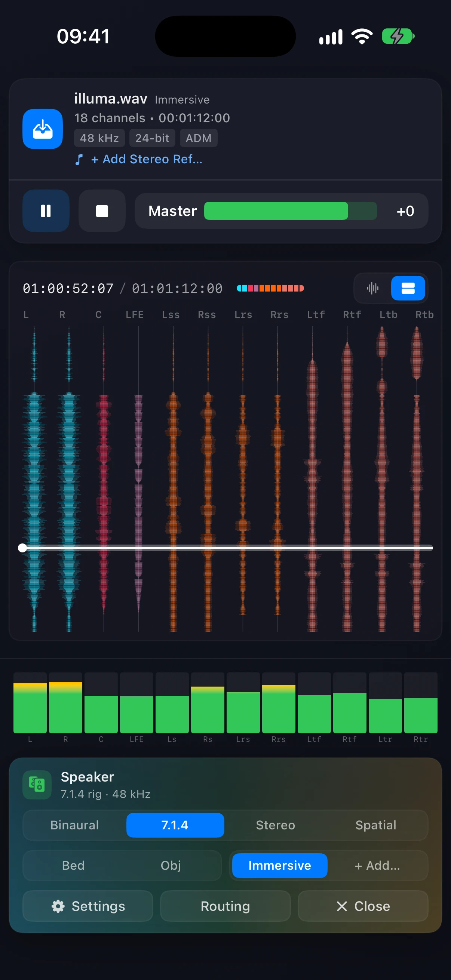Click the 48 kHz badge
Screen dimensions: 451x980
click(x=99, y=138)
